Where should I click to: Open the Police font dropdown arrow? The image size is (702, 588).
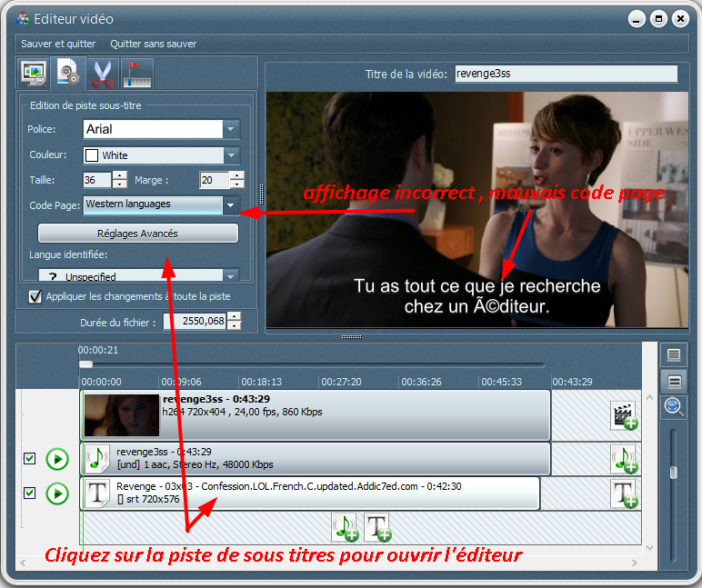point(231,129)
